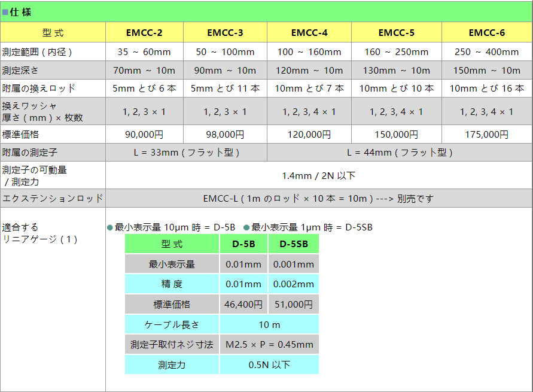
Task: Click the round bullet before 最小表示量 1μm
Action: (x=246, y=227)
